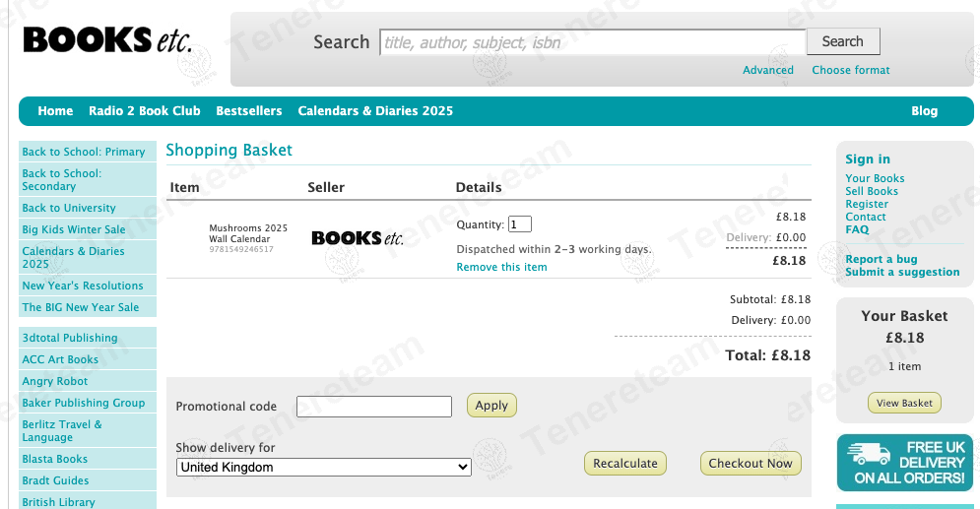The width and height of the screenshot is (980, 509).
Task: Click the Search button
Action: (x=842, y=41)
